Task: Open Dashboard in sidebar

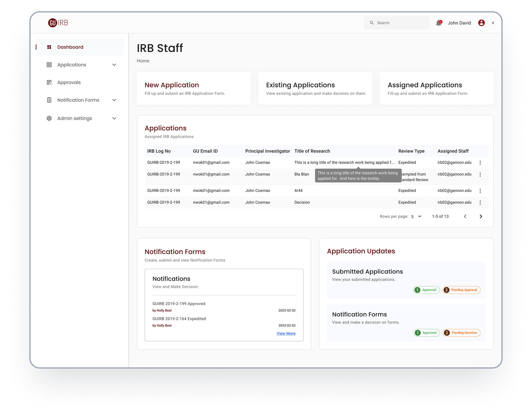Action: coord(80,47)
